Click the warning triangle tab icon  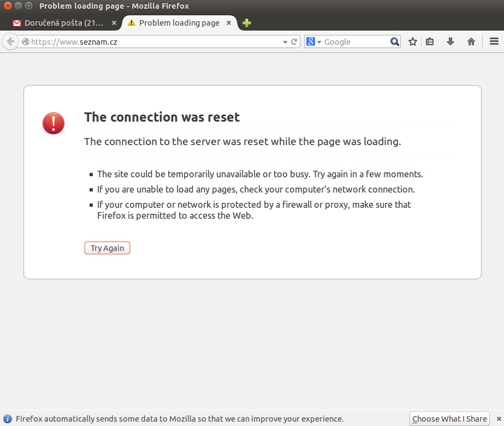tap(131, 22)
